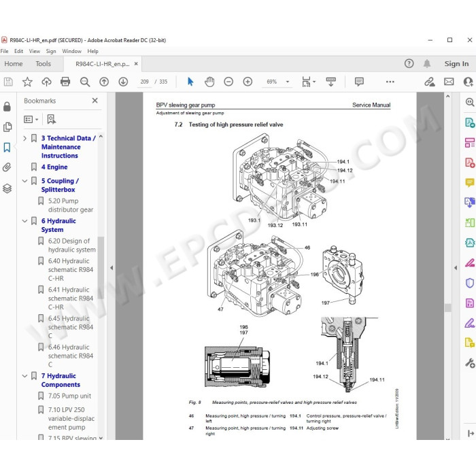Close the Bookmarks panel
The height and width of the screenshot is (476, 476).
[95, 101]
